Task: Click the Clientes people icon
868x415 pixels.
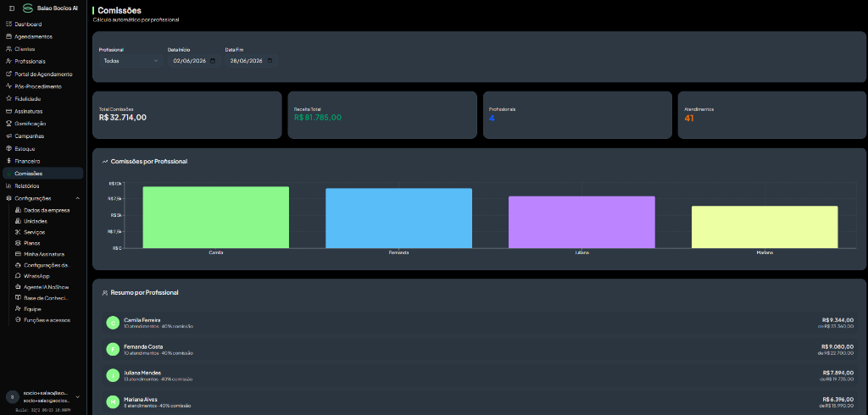Action: 8,49
